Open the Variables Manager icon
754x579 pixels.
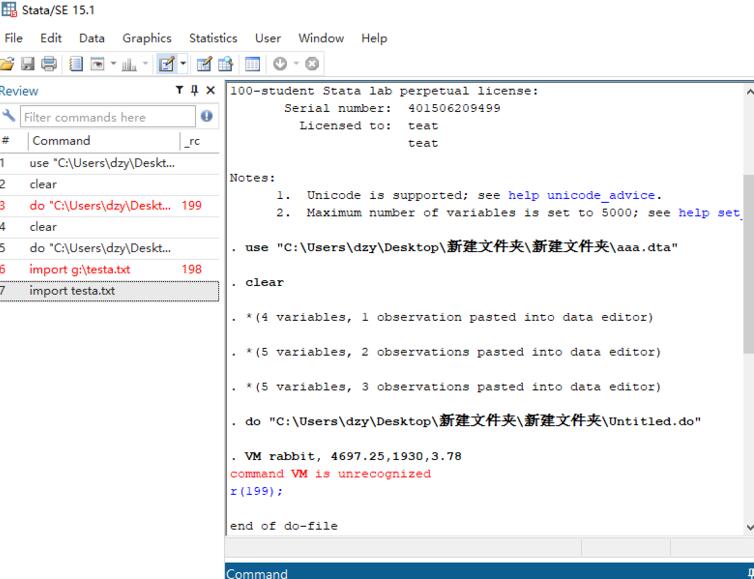coord(252,63)
